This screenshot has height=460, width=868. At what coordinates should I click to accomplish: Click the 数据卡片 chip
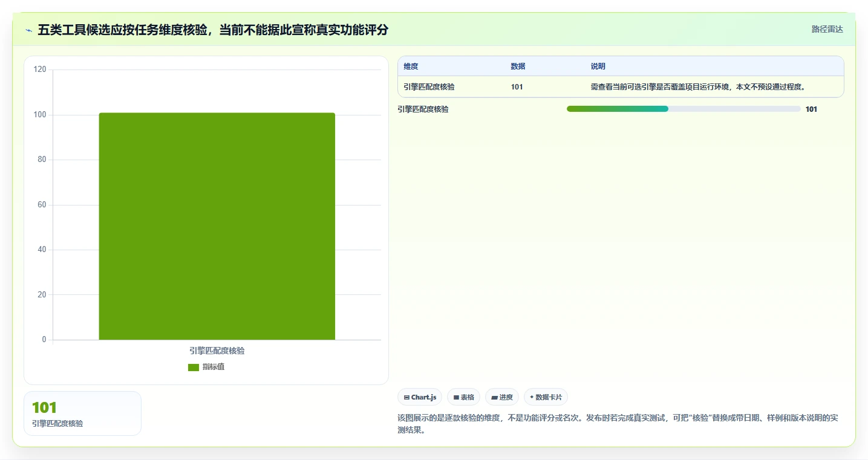[546, 397]
